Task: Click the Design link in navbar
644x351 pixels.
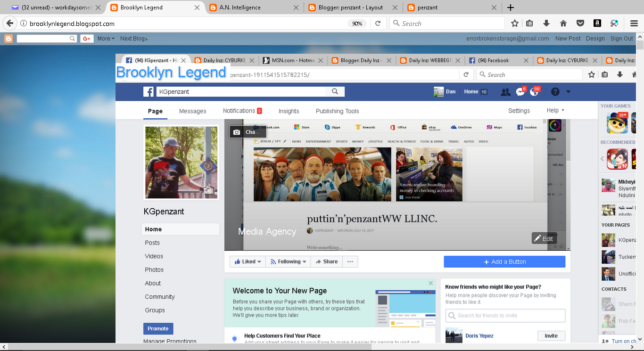Action: pos(595,39)
